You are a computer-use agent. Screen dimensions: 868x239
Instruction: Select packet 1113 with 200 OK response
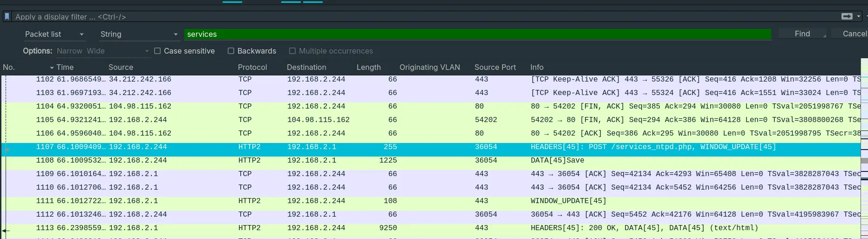419,228
